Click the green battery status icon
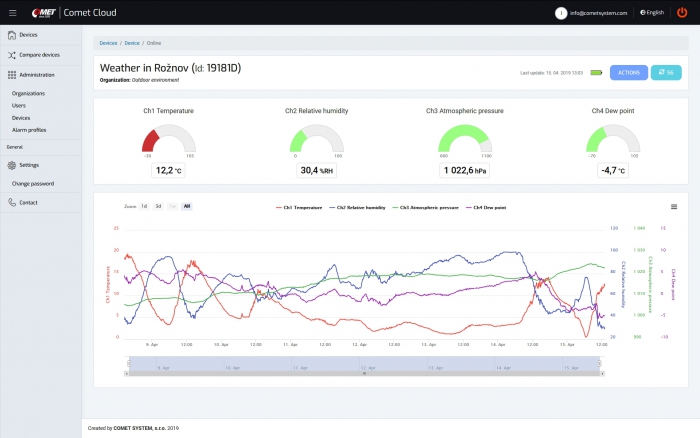Screen dimensions: 700x438 click(596, 73)
